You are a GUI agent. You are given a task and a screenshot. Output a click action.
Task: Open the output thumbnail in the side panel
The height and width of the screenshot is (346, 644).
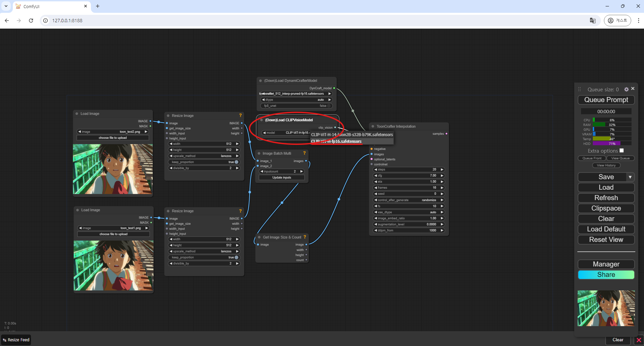tap(606, 308)
